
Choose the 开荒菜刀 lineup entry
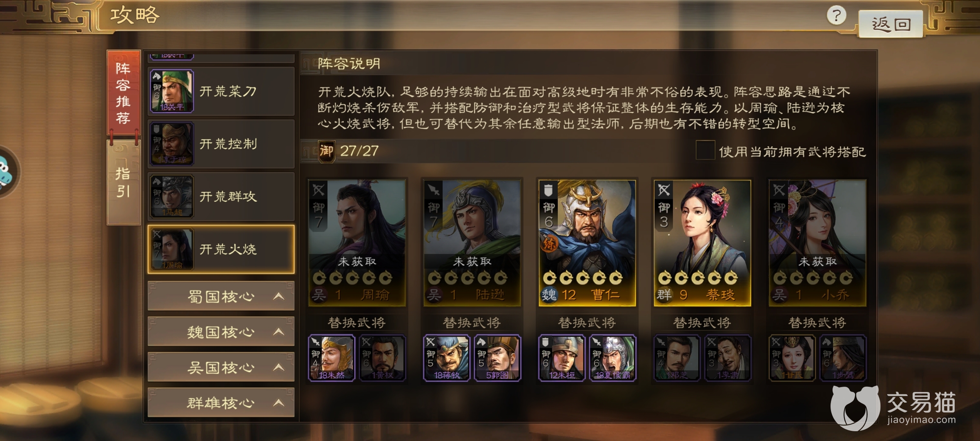[x=221, y=91]
